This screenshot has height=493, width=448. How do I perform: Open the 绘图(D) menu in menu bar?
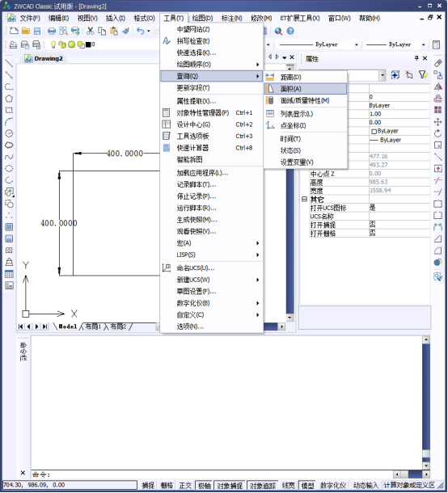[202, 19]
